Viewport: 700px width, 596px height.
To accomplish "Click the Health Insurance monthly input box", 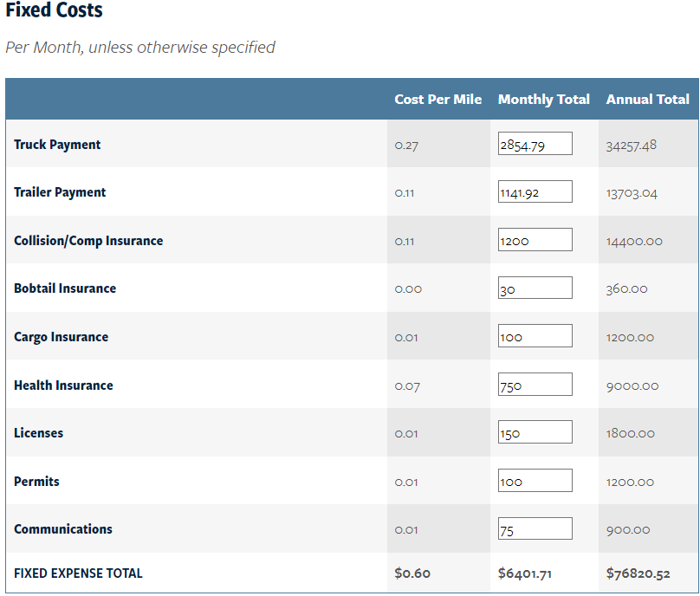I will (535, 385).
